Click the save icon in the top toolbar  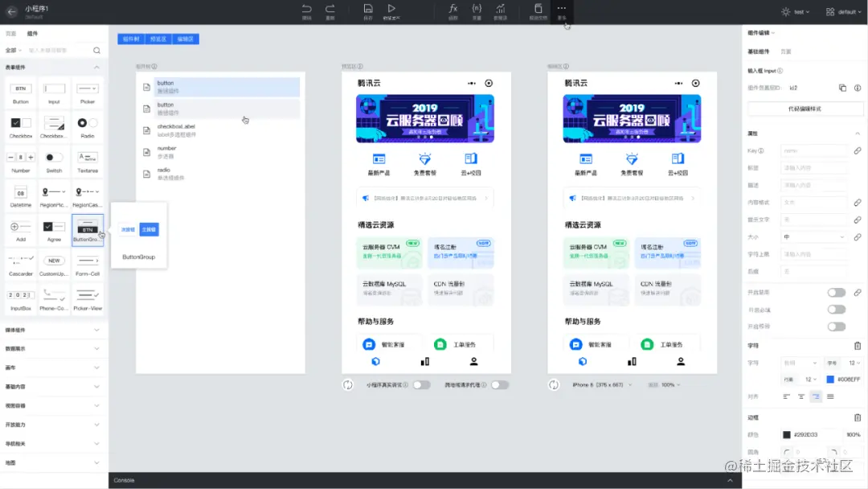367,8
